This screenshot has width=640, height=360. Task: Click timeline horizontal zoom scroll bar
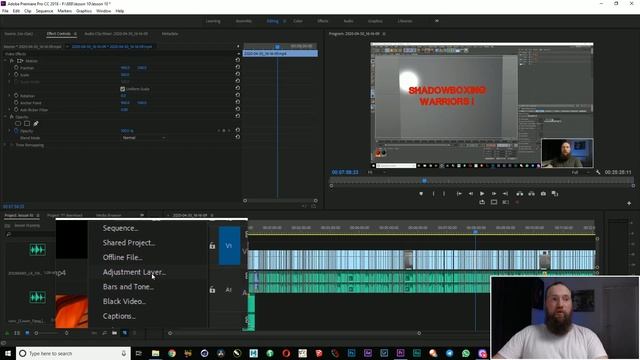[x=294, y=333]
